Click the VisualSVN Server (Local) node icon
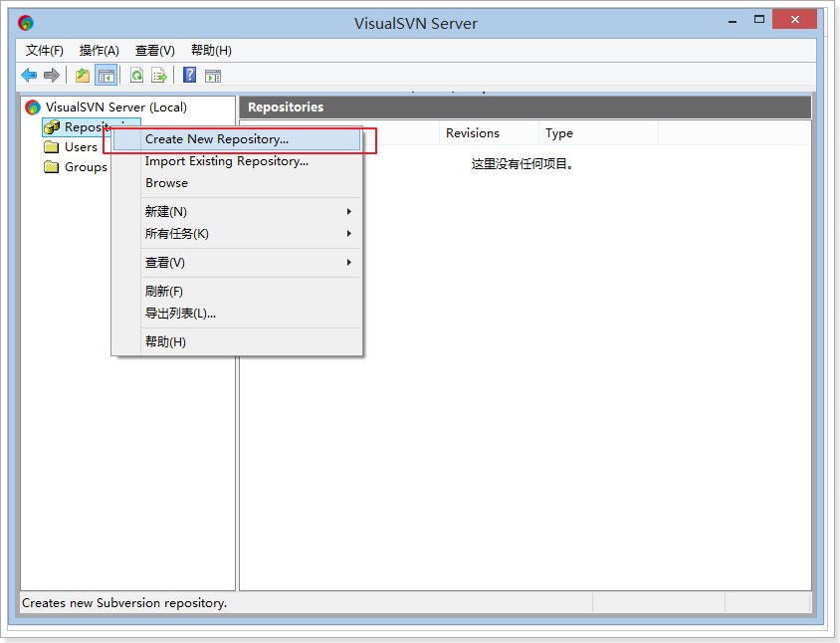Viewport: 840px width, 643px height. coord(33,107)
